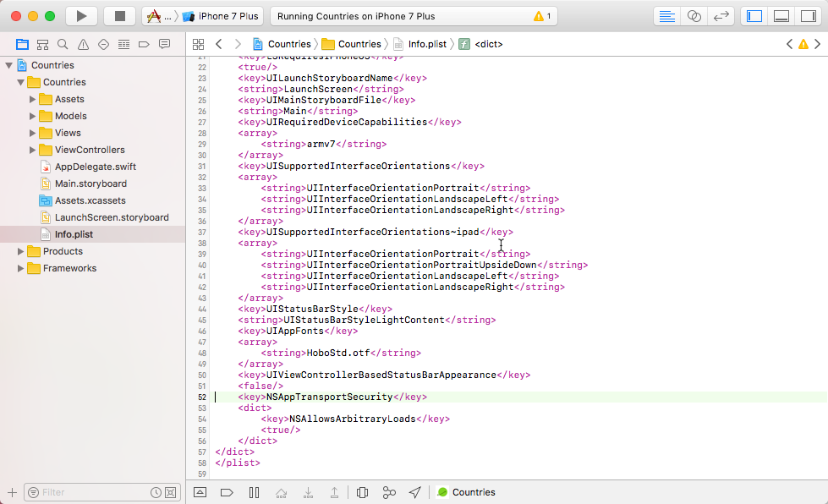Open the Breakpoint navigator

click(144, 44)
